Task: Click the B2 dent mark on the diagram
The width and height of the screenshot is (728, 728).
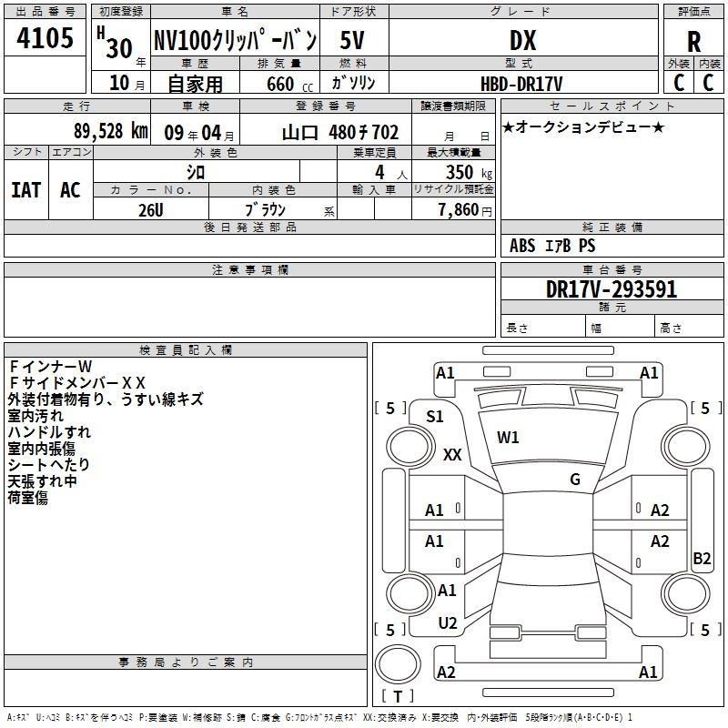Action: point(702,559)
